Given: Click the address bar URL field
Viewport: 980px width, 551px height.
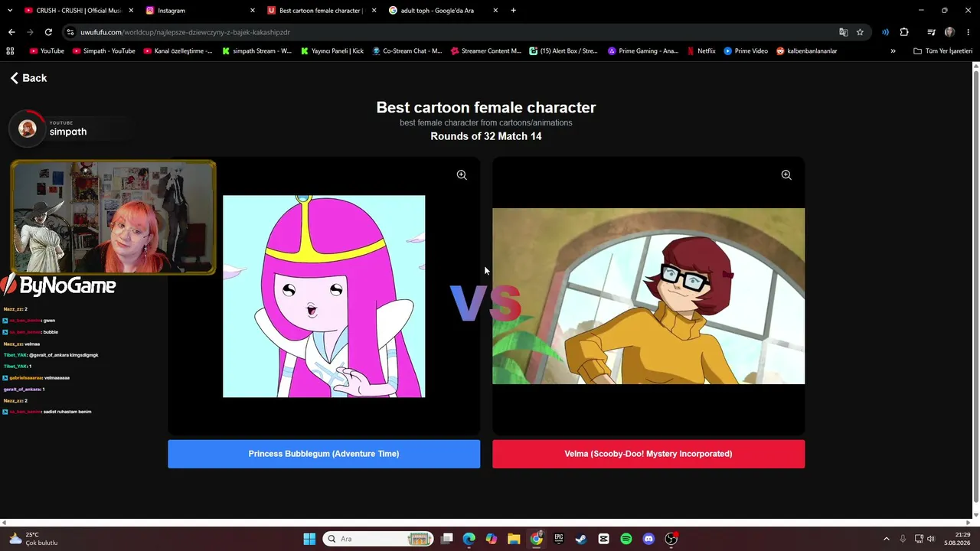Looking at the screenshot, I should 452,32.
